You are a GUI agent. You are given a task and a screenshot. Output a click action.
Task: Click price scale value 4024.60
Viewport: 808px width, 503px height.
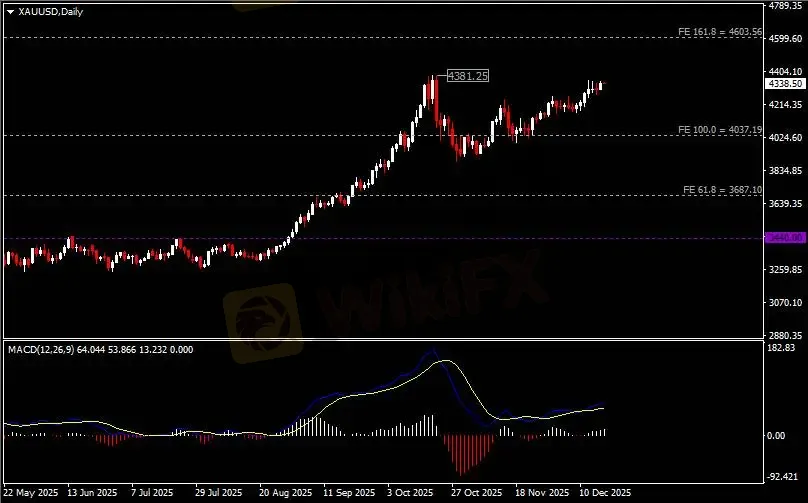tap(785, 138)
